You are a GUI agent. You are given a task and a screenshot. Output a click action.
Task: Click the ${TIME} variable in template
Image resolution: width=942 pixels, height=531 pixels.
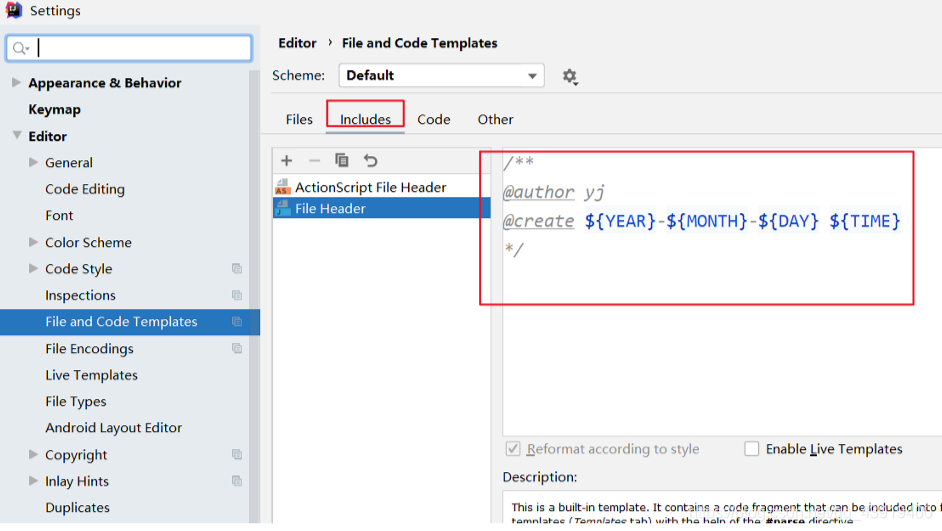coord(865,221)
